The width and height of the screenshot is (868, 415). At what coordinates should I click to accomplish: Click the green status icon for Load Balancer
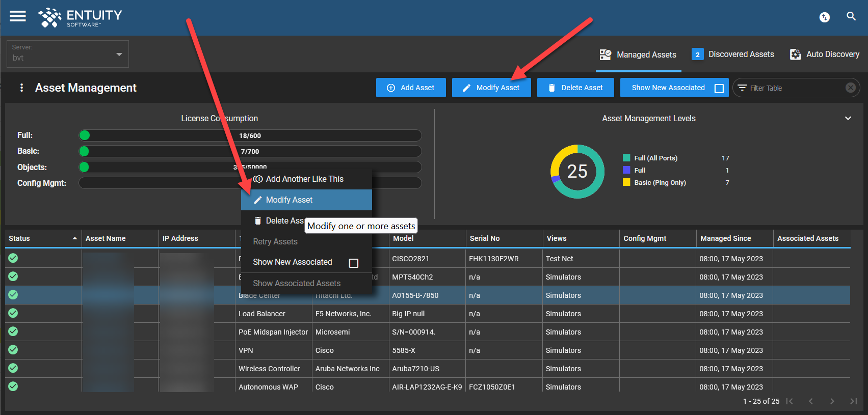click(x=13, y=313)
